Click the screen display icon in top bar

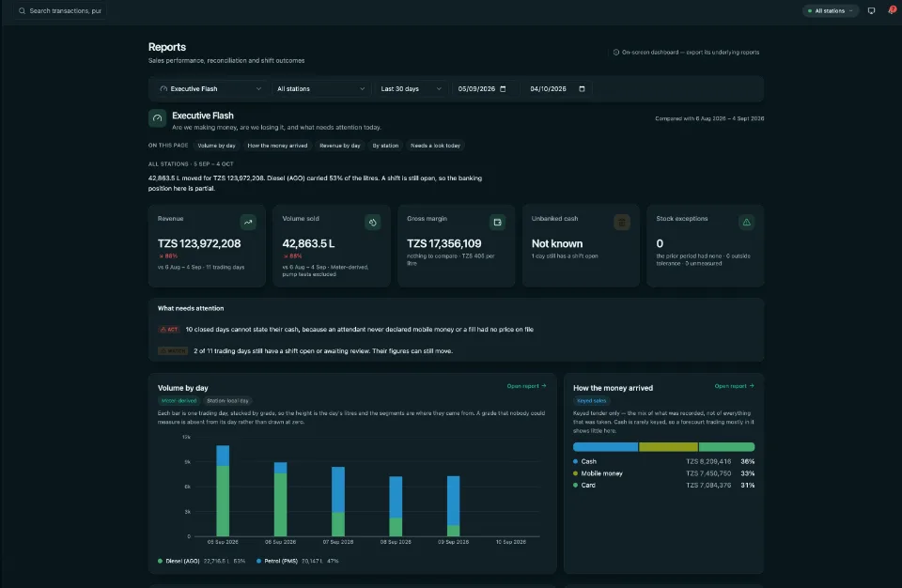(x=872, y=11)
